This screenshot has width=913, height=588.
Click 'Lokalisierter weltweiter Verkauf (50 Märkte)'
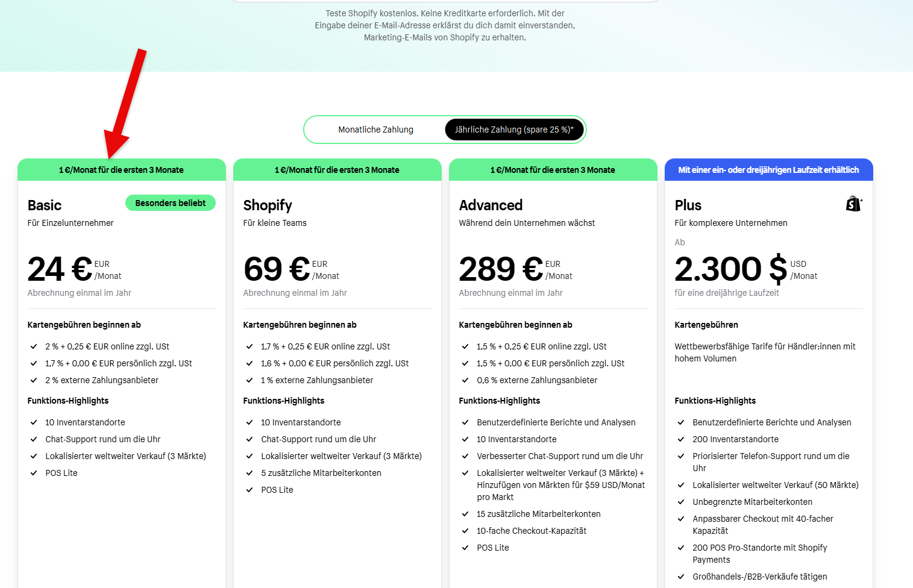[x=776, y=485]
